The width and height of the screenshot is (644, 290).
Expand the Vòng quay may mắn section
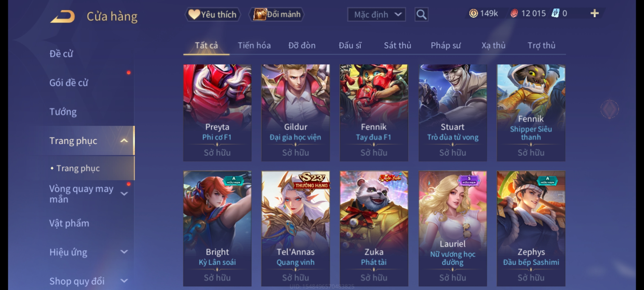point(124,194)
